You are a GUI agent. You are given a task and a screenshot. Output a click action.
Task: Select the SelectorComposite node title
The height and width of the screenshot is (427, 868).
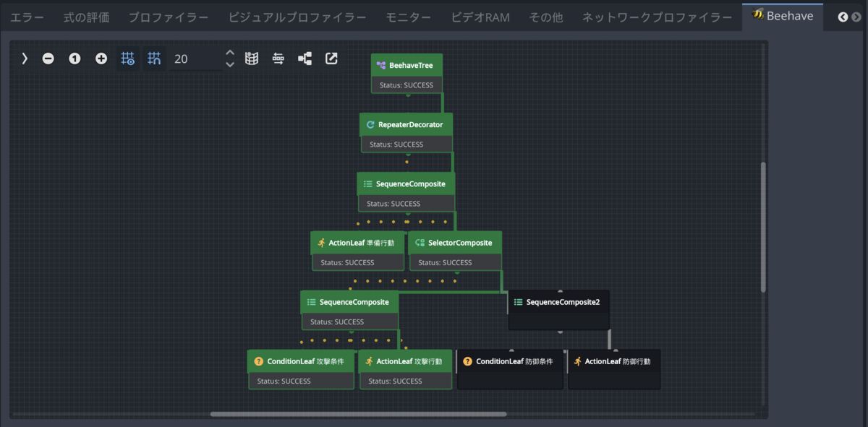(x=460, y=243)
